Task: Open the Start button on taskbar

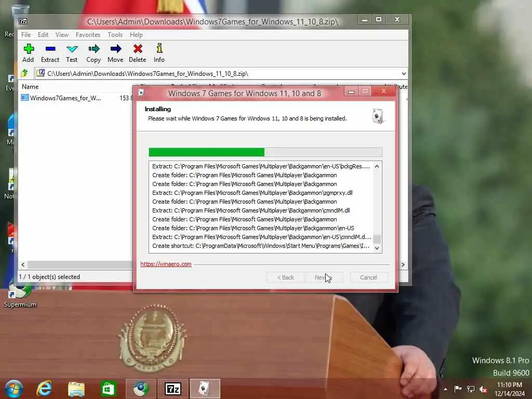Action: (14, 389)
